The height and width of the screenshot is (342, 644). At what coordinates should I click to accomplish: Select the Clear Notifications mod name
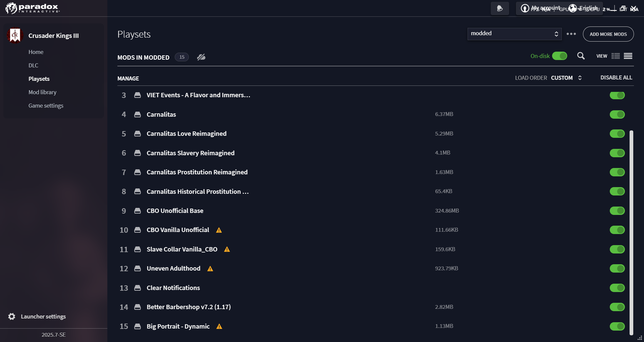pyautogui.click(x=173, y=288)
